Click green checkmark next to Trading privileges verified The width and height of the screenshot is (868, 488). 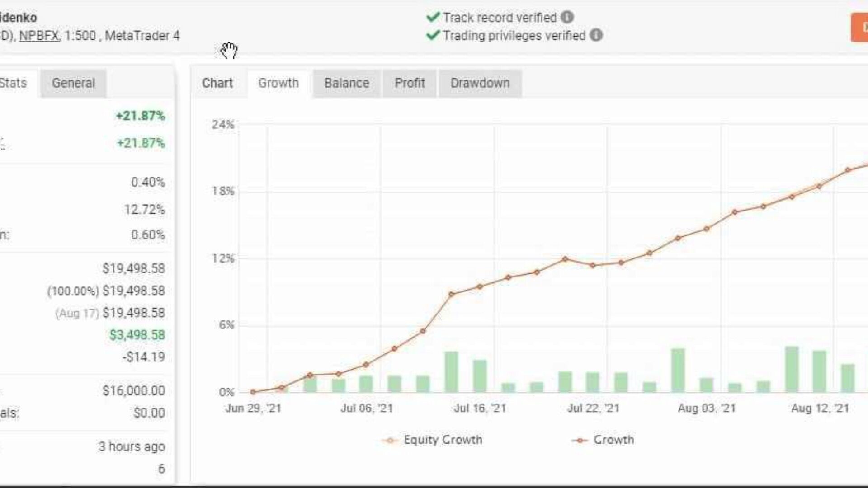[433, 35]
